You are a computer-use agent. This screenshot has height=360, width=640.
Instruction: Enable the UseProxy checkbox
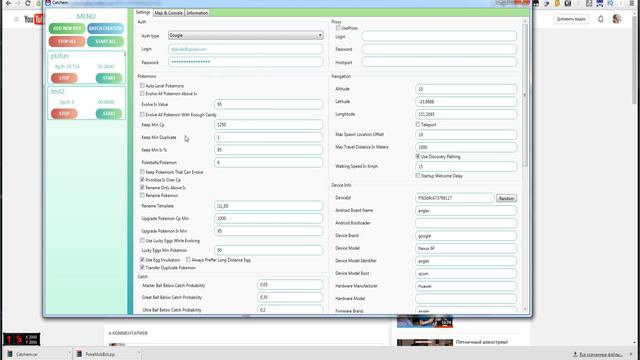point(338,28)
